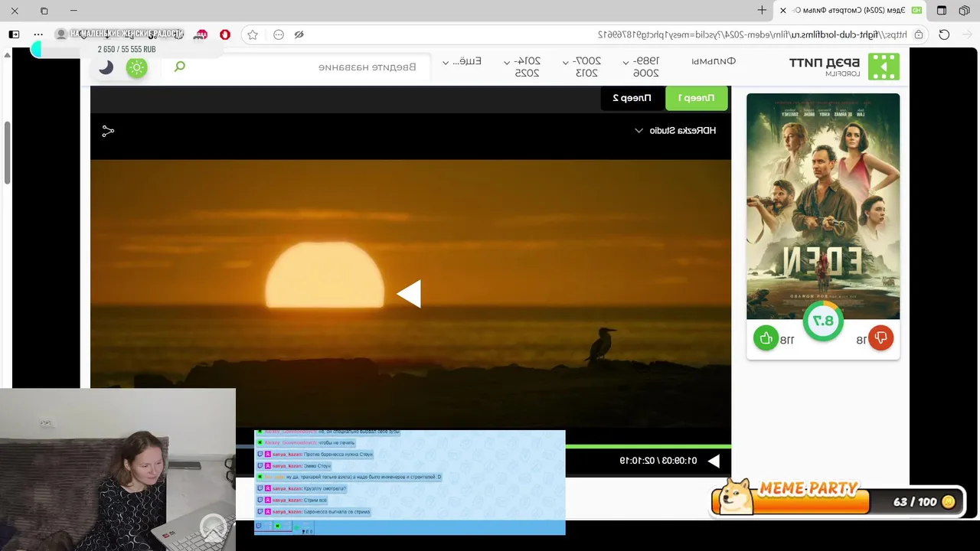The height and width of the screenshot is (551, 980).
Task: Open the browser three-dots settings menu
Action: point(38,34)
